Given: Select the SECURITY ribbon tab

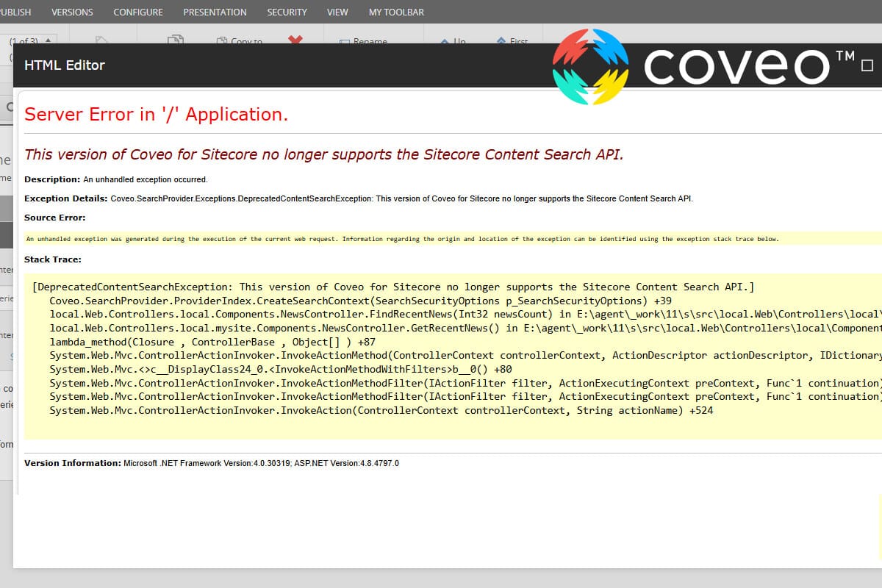Looking at the screenshot, I should click(287, 12).
